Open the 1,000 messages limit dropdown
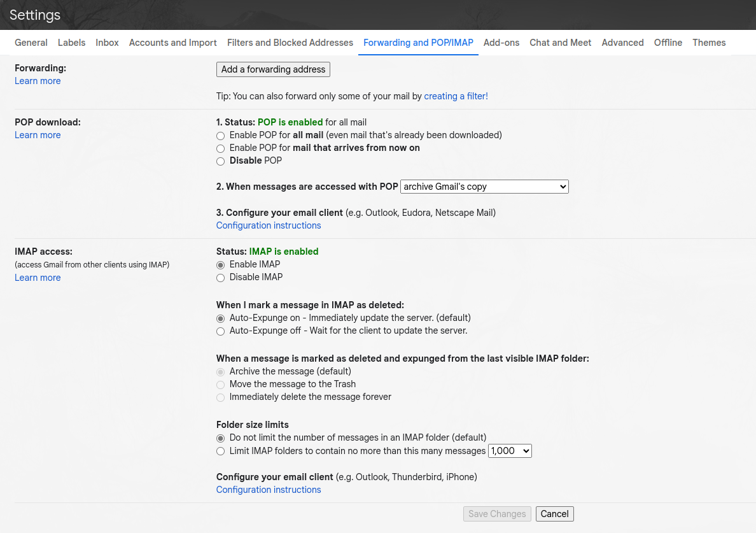 pos(510,451)
